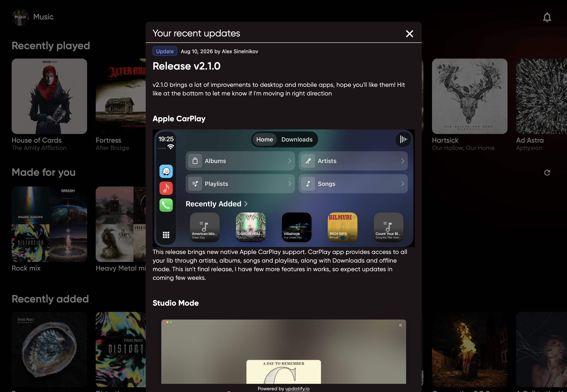Image resolution: width=567 pixels, height=392 pixels.
Task: Open House of Cards album cover
Action: pos(49,96)
